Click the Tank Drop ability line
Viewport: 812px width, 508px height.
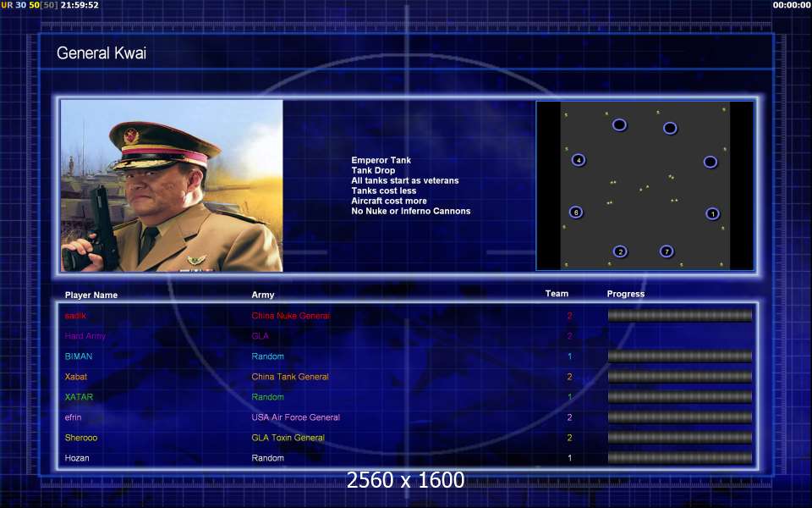click(373, 170)
